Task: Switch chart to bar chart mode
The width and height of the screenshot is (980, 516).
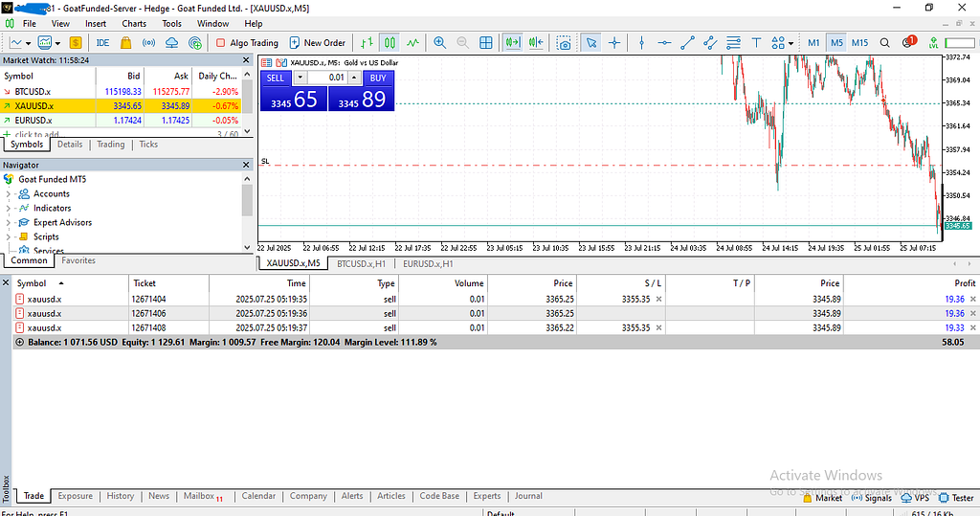Action: click(367, 42)
